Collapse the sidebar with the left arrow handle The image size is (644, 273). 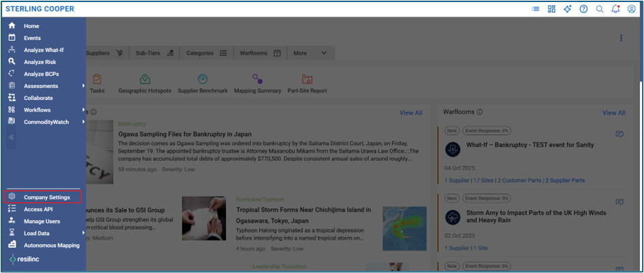point(12,137)
